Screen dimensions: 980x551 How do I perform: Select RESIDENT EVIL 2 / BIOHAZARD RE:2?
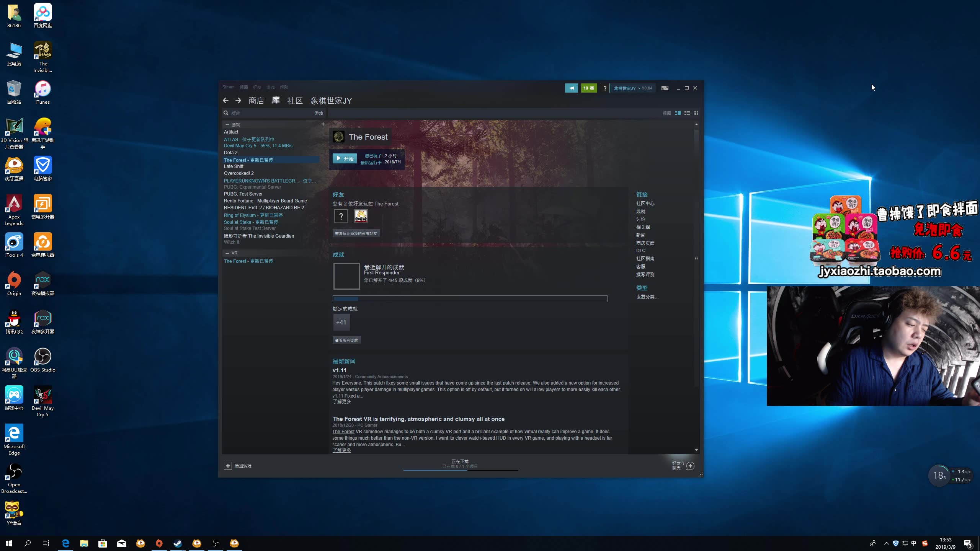[x=264, y=208]
